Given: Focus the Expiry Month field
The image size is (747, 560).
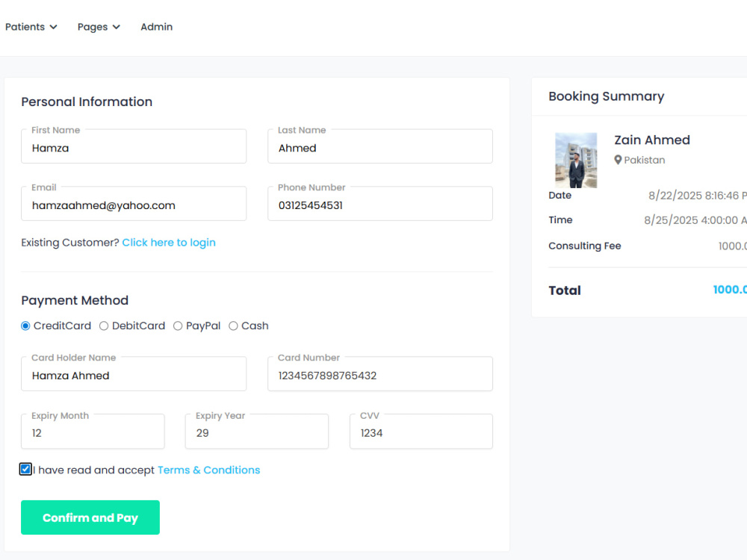Looking at the screenshot, I should 93,432.
